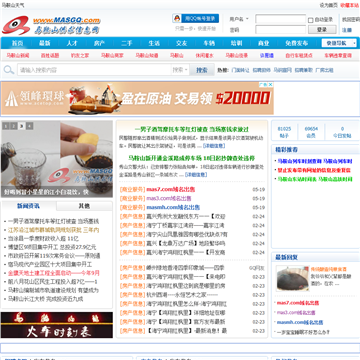The width and height of the screenshot is (360, 360).
Task: Click the 注册 link
Action: (x=347, y=30)
